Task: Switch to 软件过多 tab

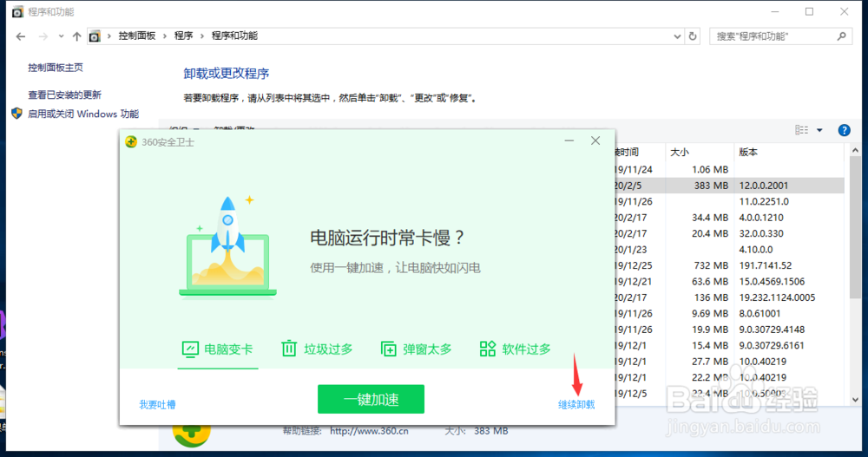Action: click(516, 349)
